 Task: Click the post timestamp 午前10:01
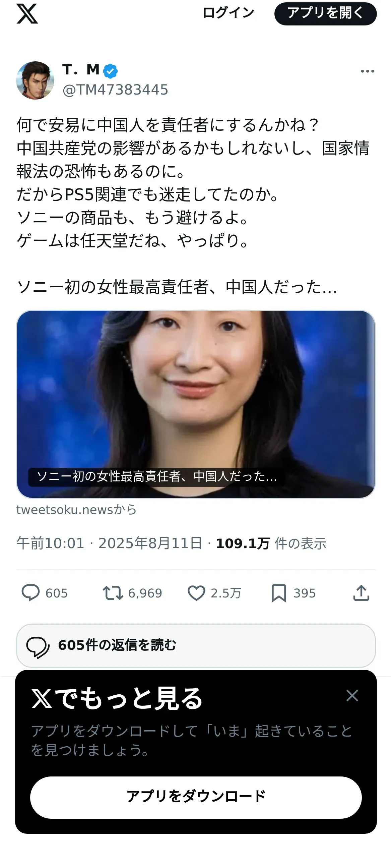50,543
